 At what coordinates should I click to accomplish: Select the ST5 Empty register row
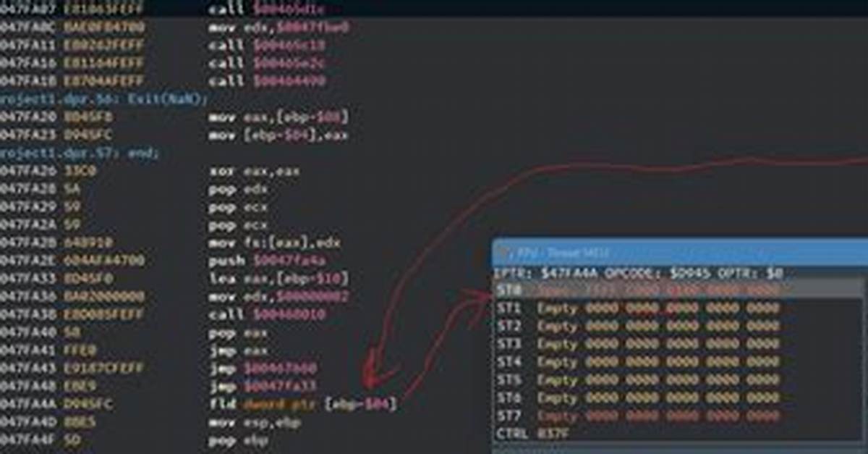(678, 380)
